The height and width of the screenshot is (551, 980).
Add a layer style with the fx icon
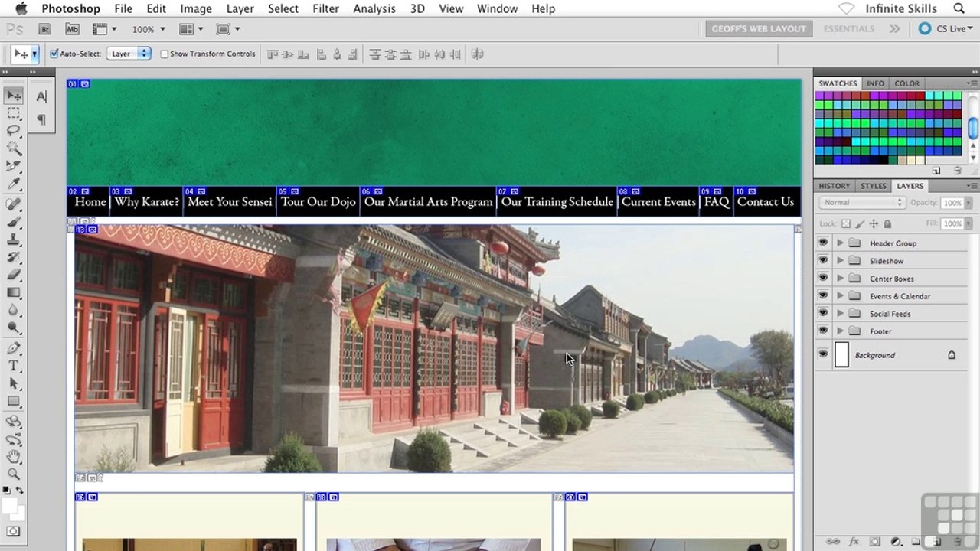pos(854,542)
